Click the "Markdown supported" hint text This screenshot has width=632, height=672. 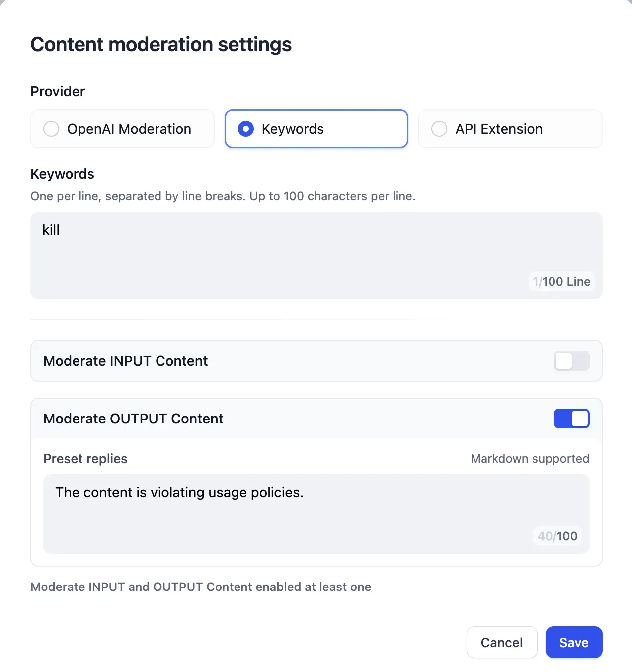click(x=530, y=459)
